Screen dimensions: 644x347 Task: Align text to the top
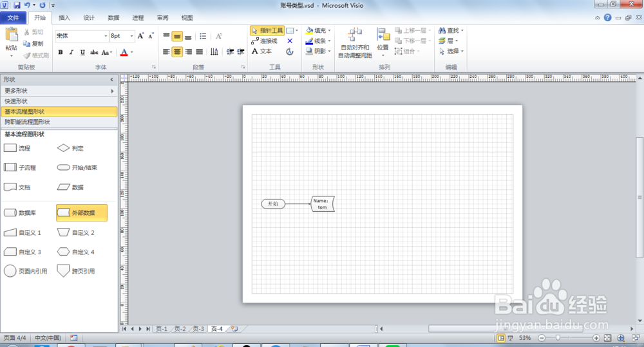tap(166, 36)
